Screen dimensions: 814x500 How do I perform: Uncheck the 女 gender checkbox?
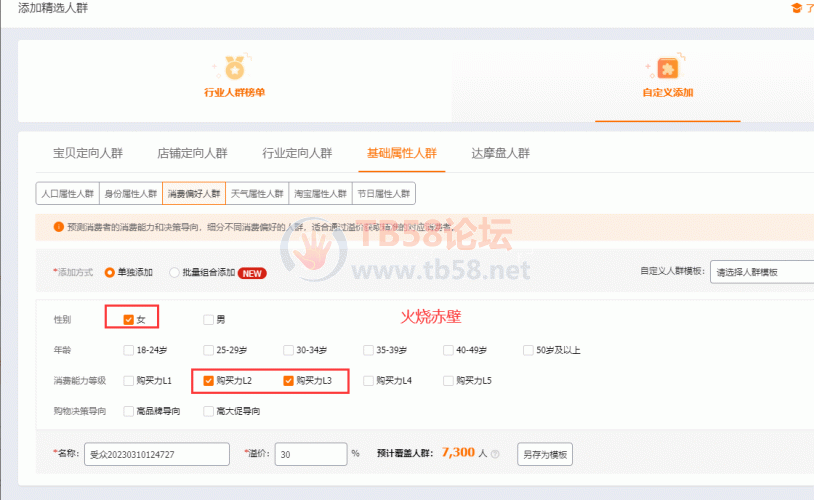click(x=128, y=320)
